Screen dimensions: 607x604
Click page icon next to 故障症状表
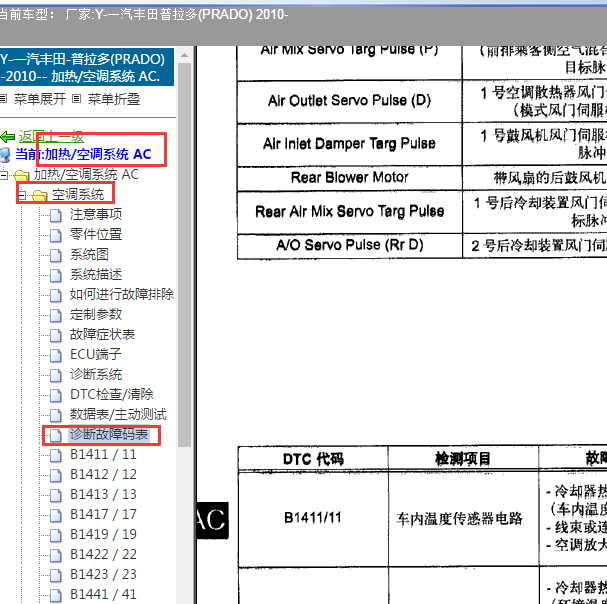click(56, 335)
